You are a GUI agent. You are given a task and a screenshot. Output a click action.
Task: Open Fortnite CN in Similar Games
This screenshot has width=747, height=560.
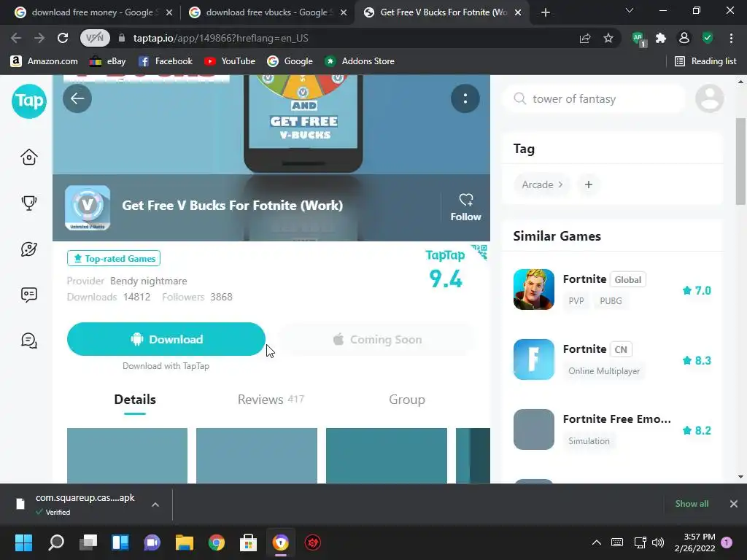coord(612,359)
